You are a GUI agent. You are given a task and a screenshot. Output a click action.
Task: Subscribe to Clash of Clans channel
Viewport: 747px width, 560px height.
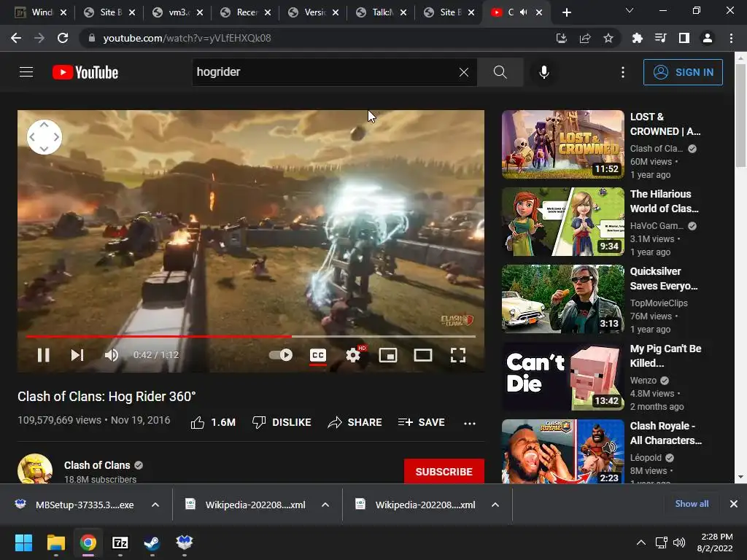tap(444, 472)
